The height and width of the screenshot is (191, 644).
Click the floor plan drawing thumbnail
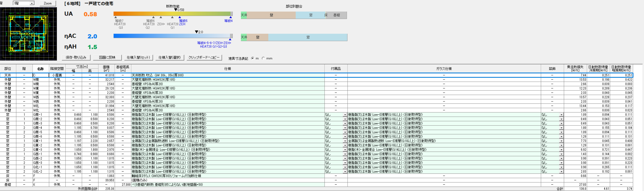coord(28,34)
